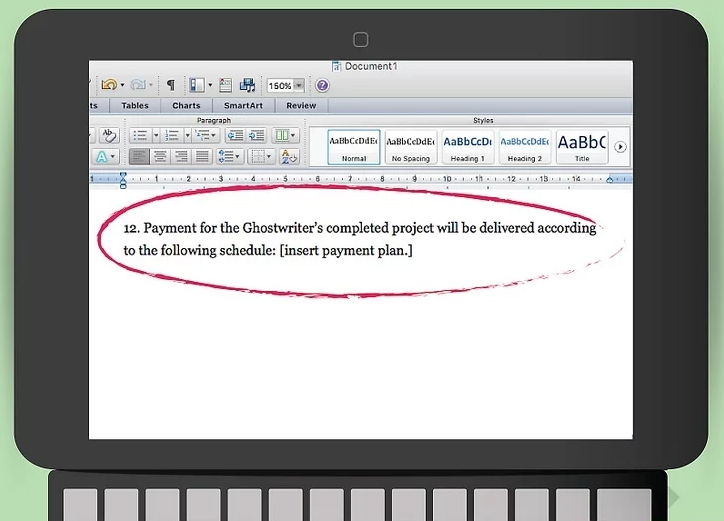The height and width of the screenshot is (521, 724).
Task: Click the right indent marker on ruler
Action: click(x=609, y=179)
